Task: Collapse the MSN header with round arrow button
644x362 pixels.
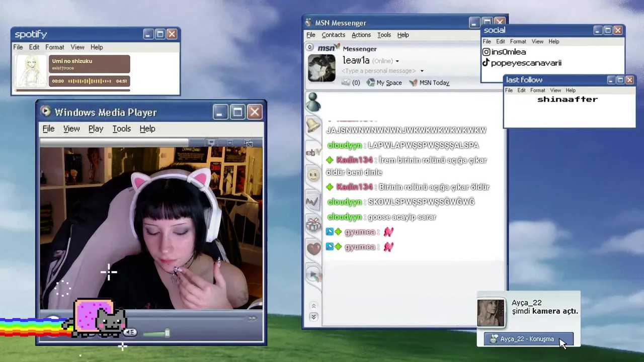Action: (310, 47)
